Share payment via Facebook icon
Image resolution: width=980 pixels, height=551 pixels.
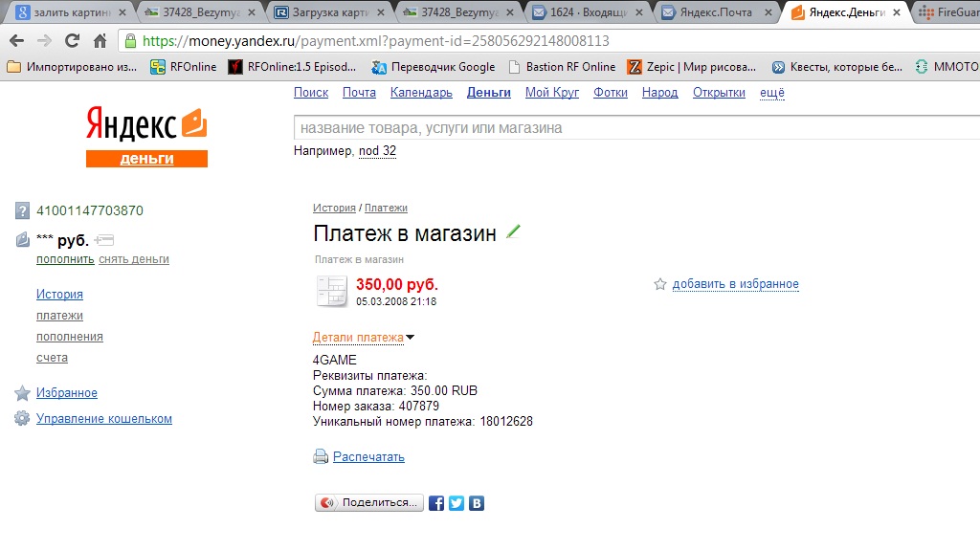point(436,503)
